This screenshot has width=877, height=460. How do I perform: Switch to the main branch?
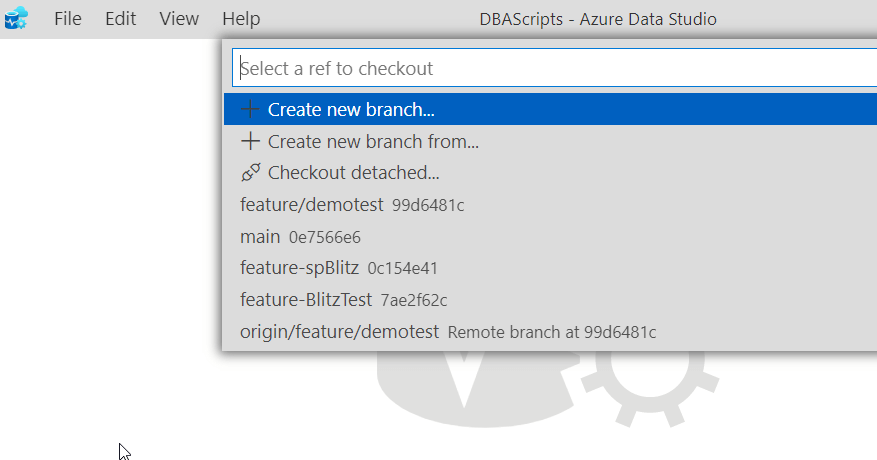(x=260, y=237)
